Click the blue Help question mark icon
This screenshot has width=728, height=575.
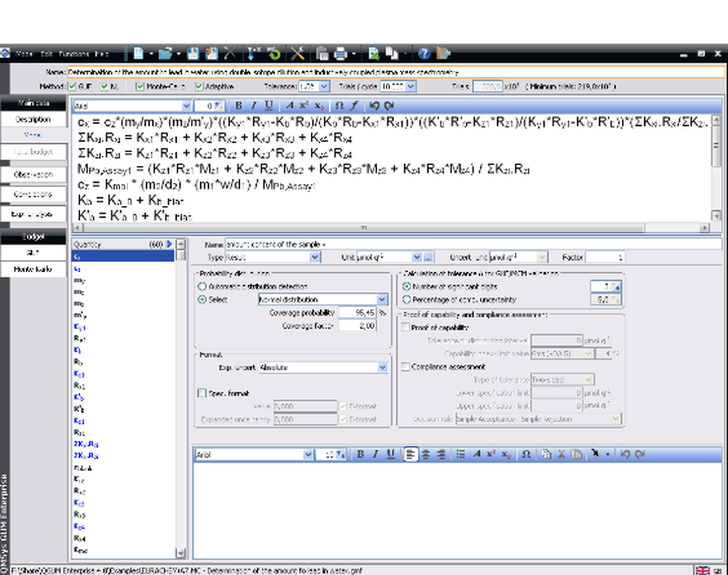(x=424, y=54)
